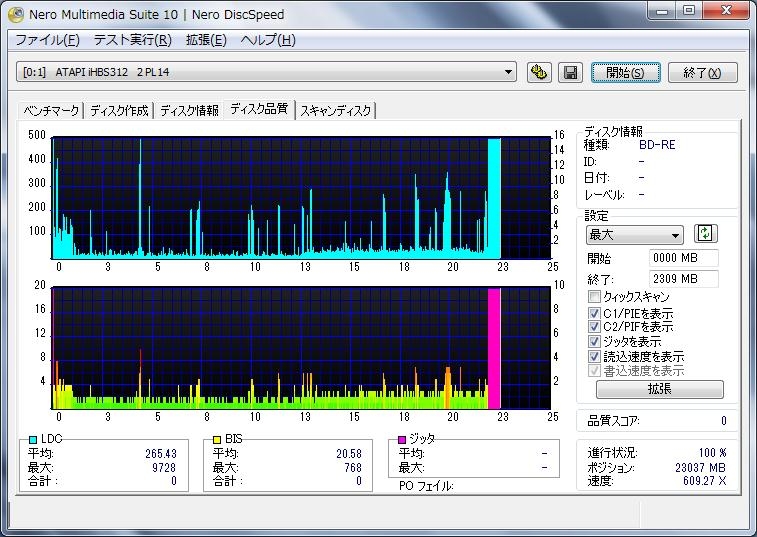This screenshot has width=757, height=537.
Task: Click the speed value 609.27 X
Action: [704, 481]
